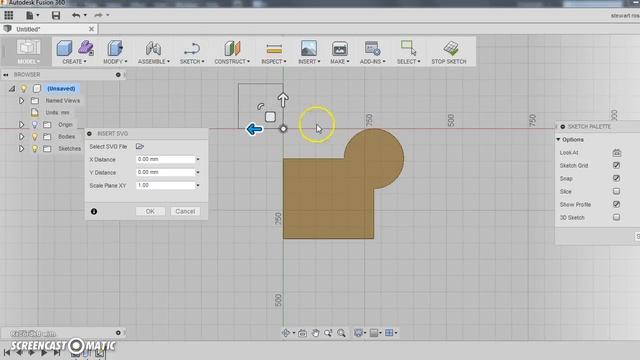Open the MAKE dropdown label
Screen dimensions: 640x360
pos(340,62)
